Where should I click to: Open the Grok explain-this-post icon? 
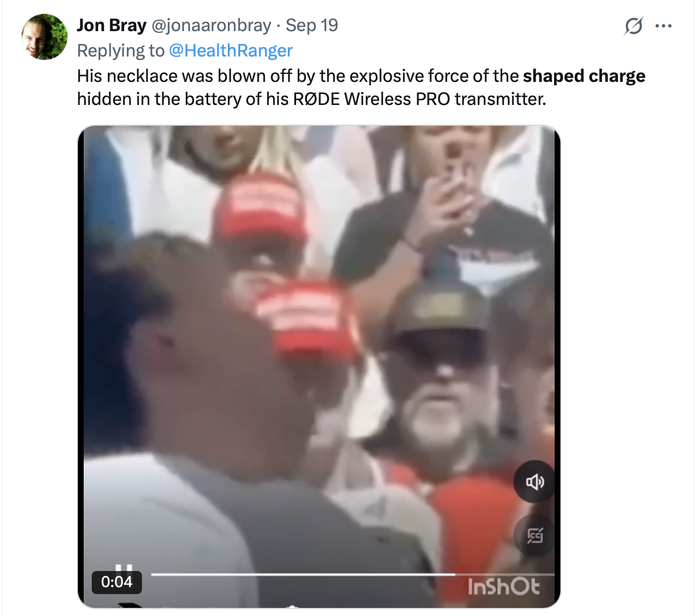pyautogui.click(x=633, y=26)
